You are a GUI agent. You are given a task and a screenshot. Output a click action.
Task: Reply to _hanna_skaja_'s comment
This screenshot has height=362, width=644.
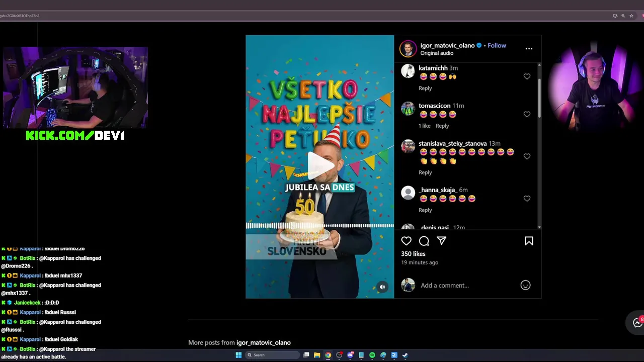tap(425, 210)
